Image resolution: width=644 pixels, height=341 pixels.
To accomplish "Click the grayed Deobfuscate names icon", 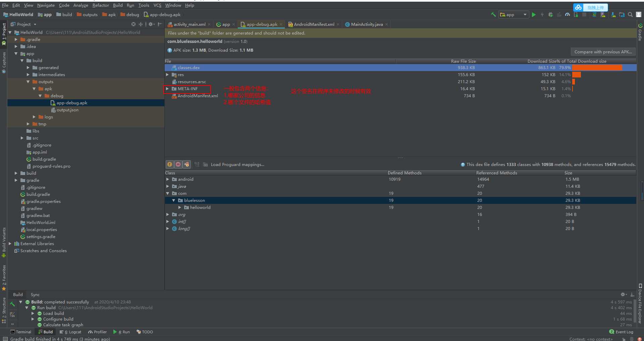I will tap(197, 164).
